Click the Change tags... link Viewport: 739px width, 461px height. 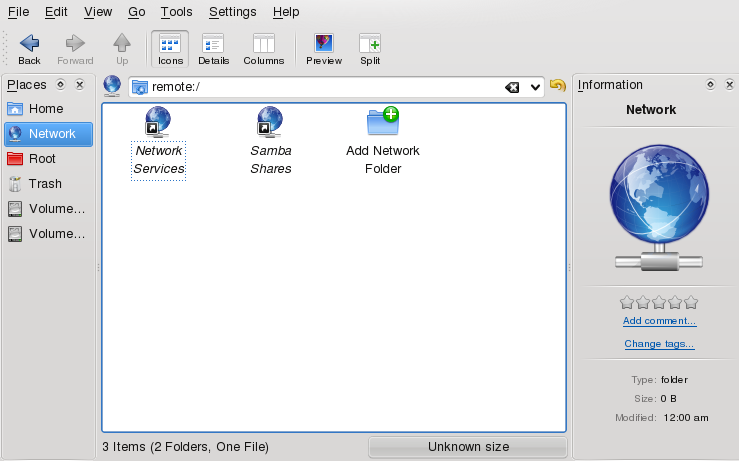pyautogui.click(x=659, y=344)
